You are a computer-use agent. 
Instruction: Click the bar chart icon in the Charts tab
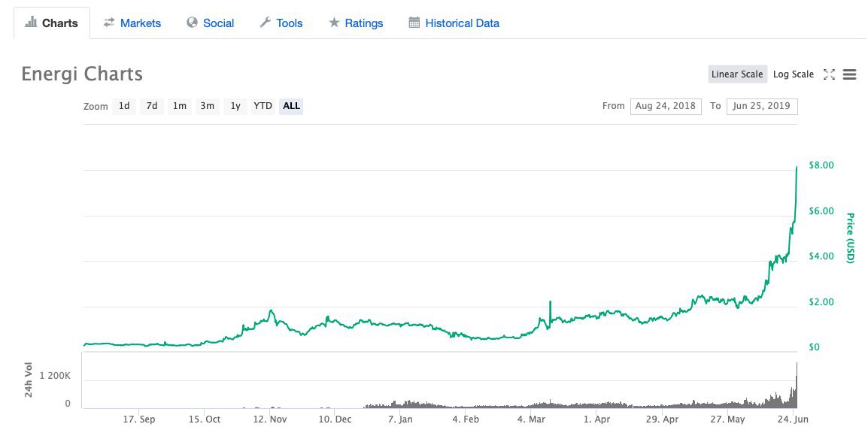coord(32,23)
